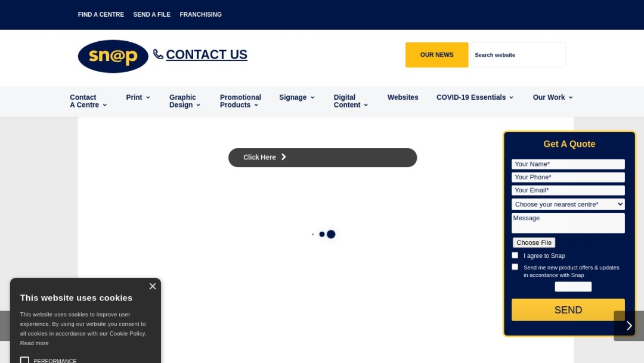Open the Websites menu item

pyautogui.click(x=402, y=97)
